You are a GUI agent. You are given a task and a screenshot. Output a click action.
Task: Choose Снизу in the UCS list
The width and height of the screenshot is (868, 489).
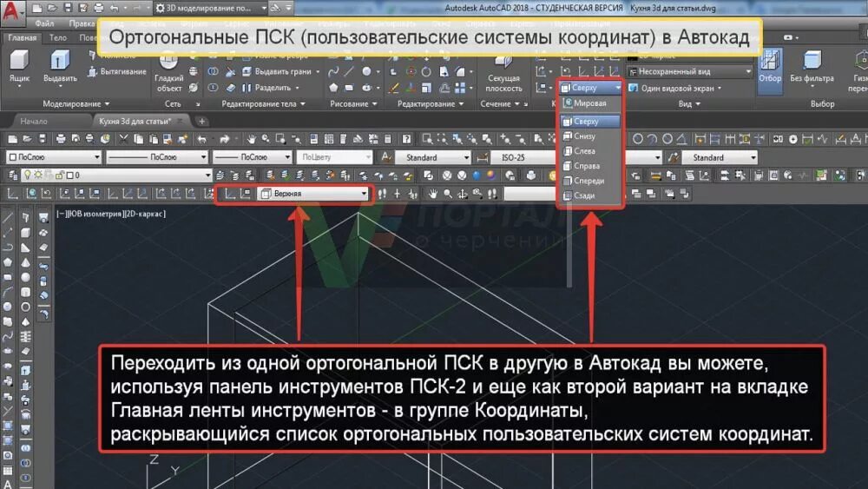pos(589,135)
